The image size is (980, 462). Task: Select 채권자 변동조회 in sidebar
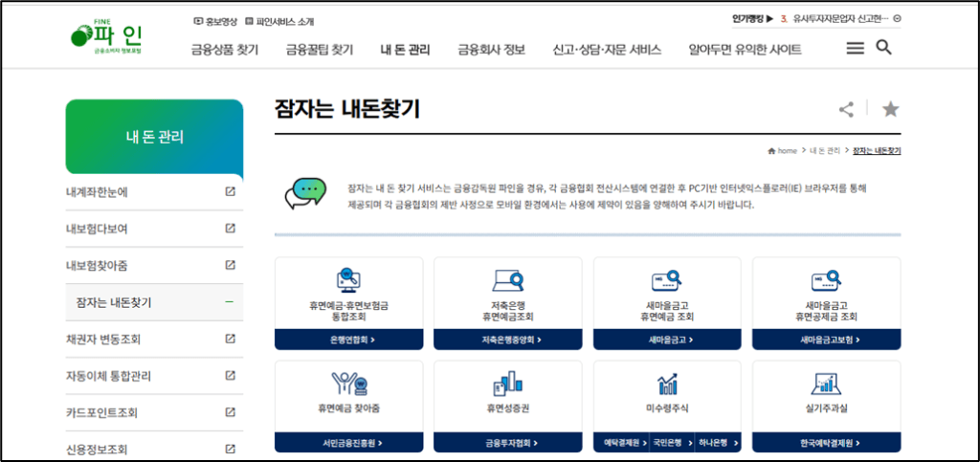(103, 340)
